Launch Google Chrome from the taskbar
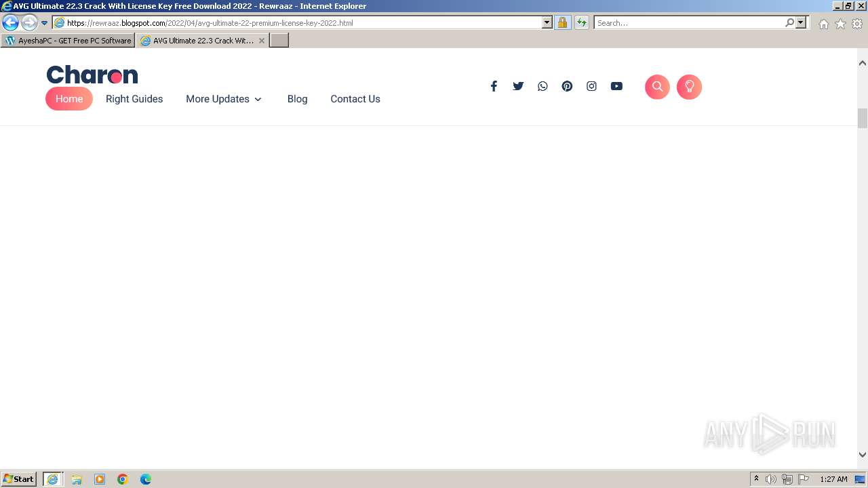 [123, 479]
